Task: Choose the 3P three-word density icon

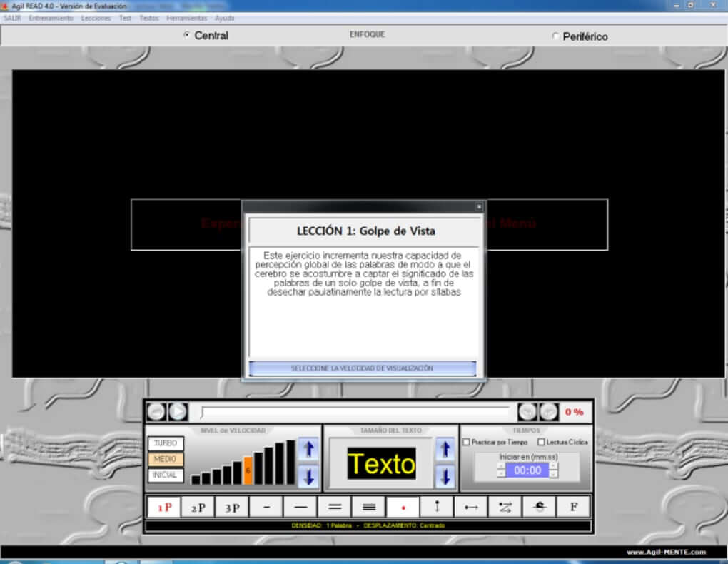Action: coord(232,508)
